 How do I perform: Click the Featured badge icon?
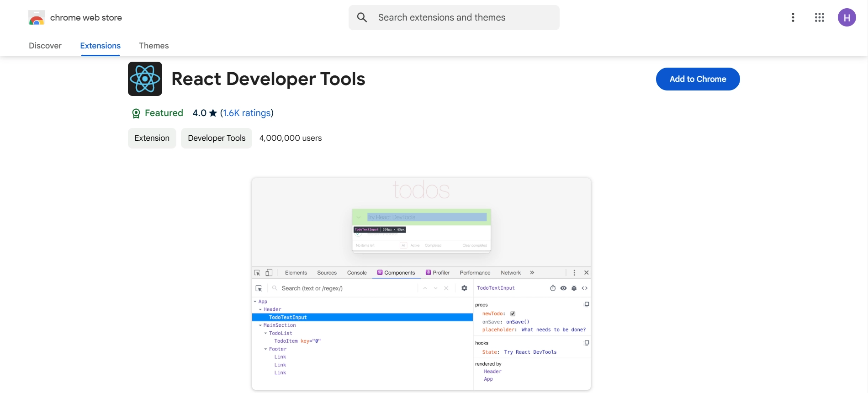136,113
